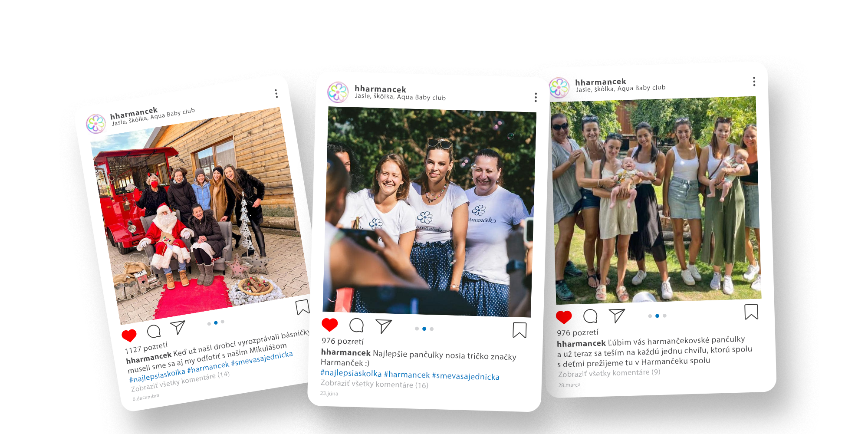The height and width of the screenshot is (434, 868).
Task: Click the paper plane icon on right post
Action: [617, 316]
